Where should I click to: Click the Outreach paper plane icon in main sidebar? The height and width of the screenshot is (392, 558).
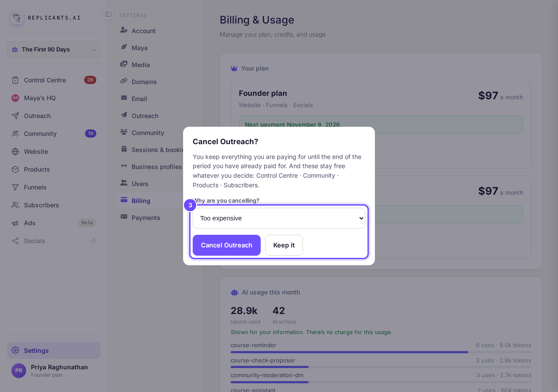[15, 116]
